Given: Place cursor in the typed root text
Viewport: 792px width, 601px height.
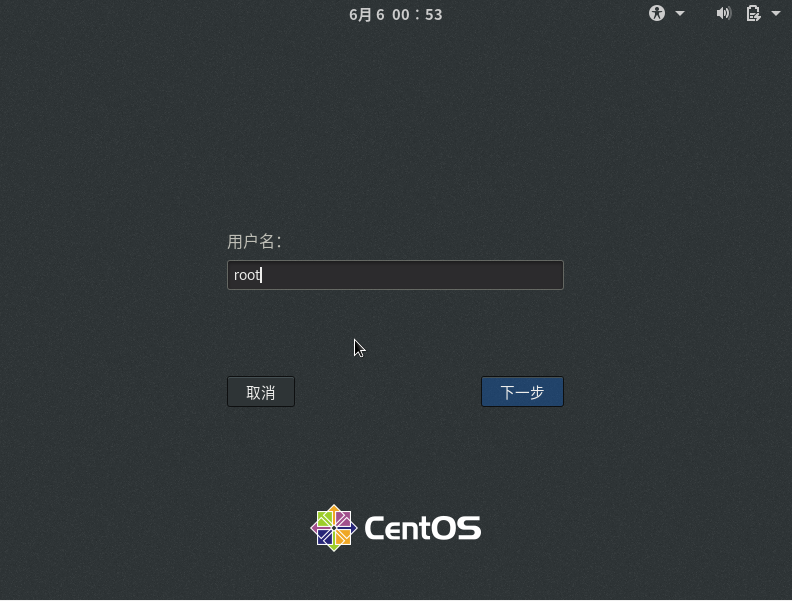Looking at the screenshot, I should pos(246,275).
